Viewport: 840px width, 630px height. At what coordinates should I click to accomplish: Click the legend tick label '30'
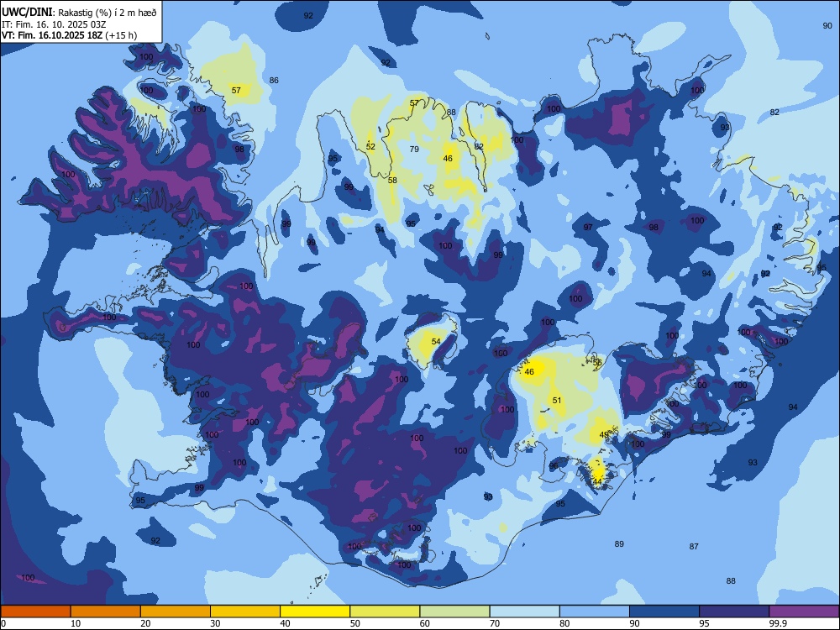tap(215, 623)
